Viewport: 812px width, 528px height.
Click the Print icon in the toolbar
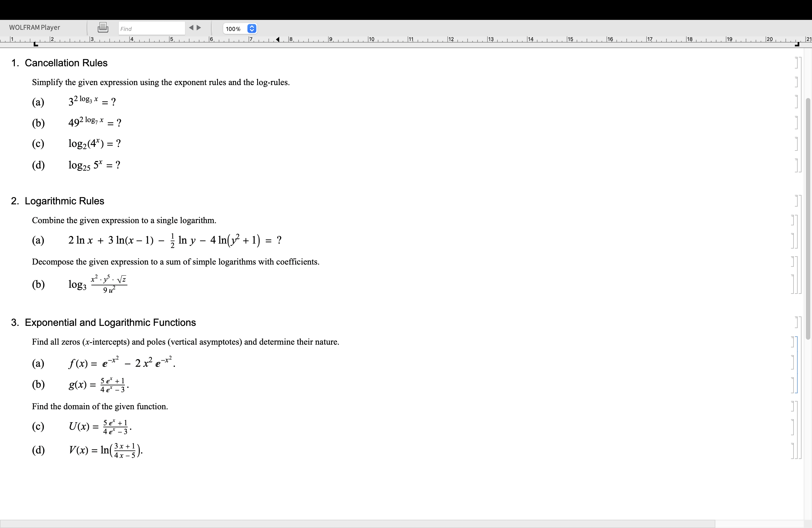click(x=102, y=27)
